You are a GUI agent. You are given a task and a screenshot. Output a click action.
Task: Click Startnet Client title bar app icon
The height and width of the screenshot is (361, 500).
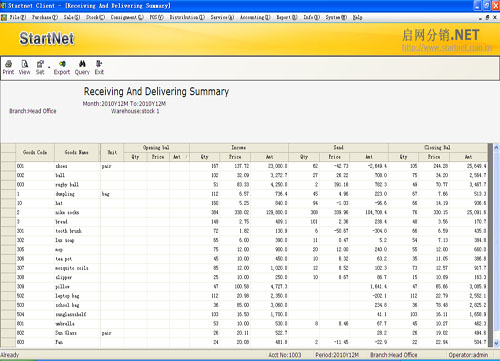tap(3, 5)
